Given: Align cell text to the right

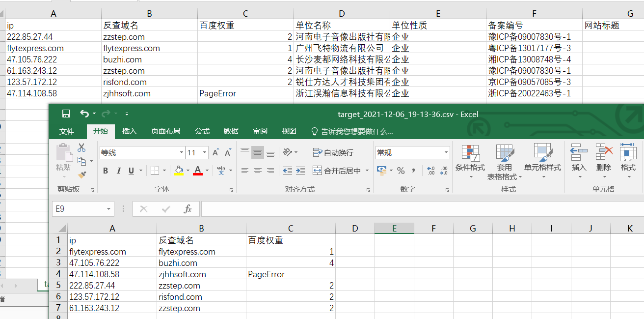Looking at the screenshot, I should click(x=270, y=171).
